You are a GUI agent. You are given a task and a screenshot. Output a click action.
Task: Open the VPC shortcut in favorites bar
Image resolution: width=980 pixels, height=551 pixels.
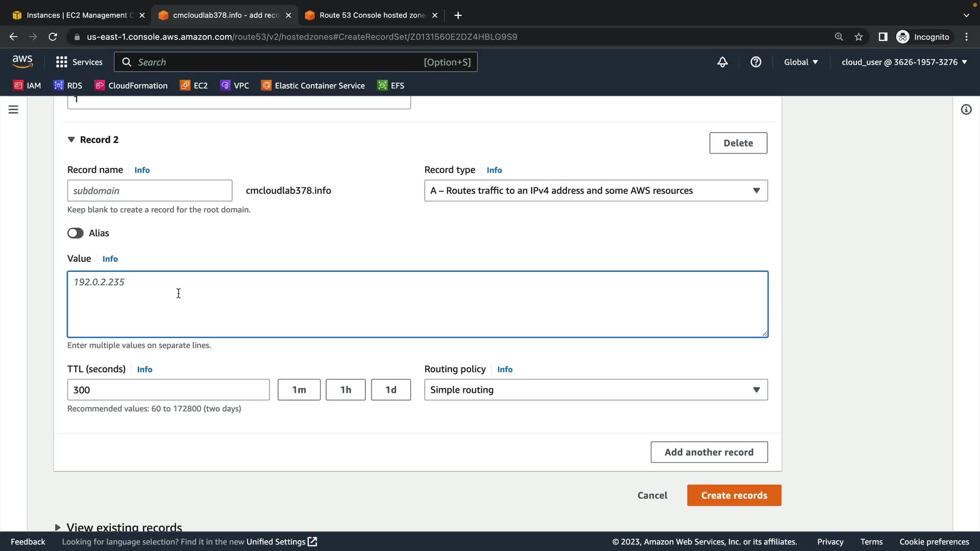tap(235, 85)
